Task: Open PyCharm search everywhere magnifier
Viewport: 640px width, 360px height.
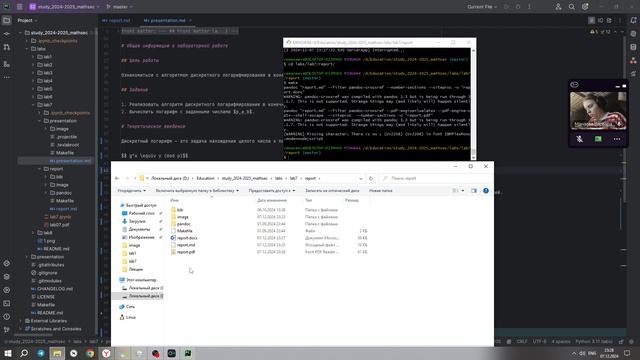Action: 571,7
